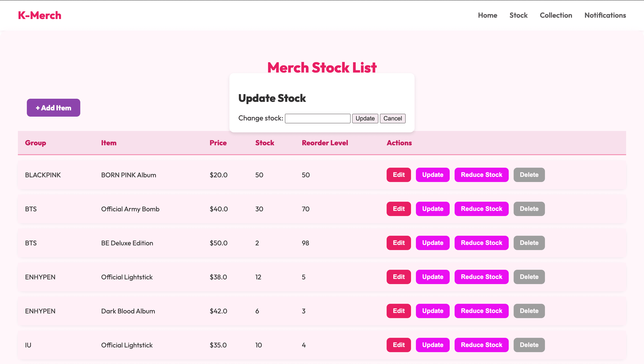
Task: Update stock for Official Army Bomb
Action: coord(432,209)
